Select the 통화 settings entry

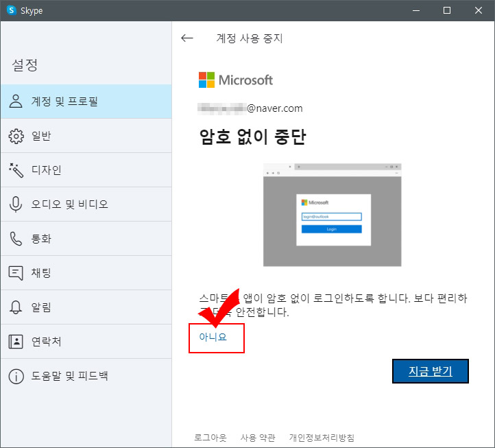(86, 239)
